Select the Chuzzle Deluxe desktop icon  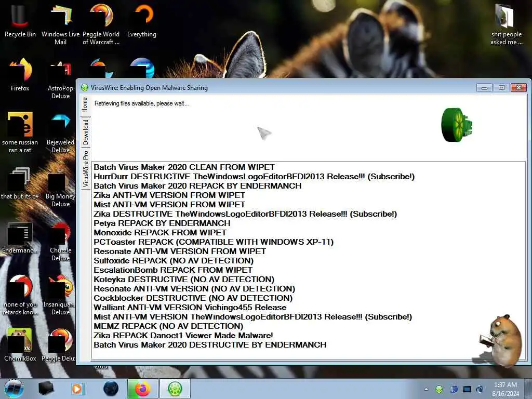click(x=60, y=242)
